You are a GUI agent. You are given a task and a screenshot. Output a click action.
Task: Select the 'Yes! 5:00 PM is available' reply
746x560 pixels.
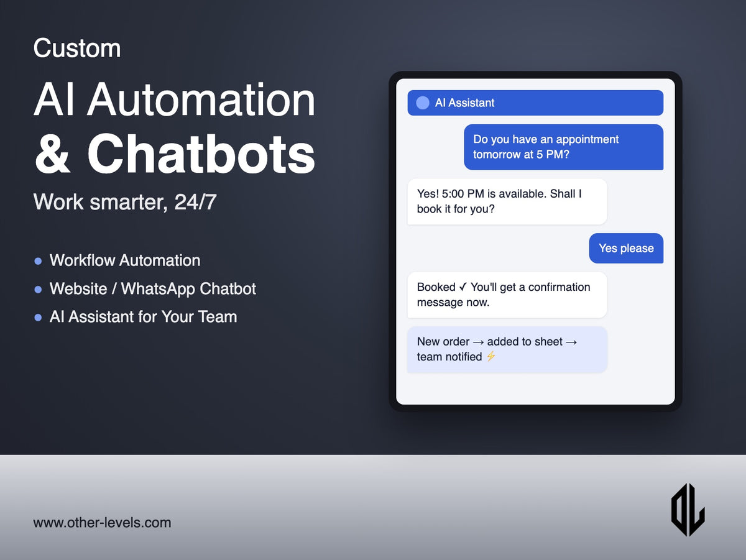click(507, 201)
